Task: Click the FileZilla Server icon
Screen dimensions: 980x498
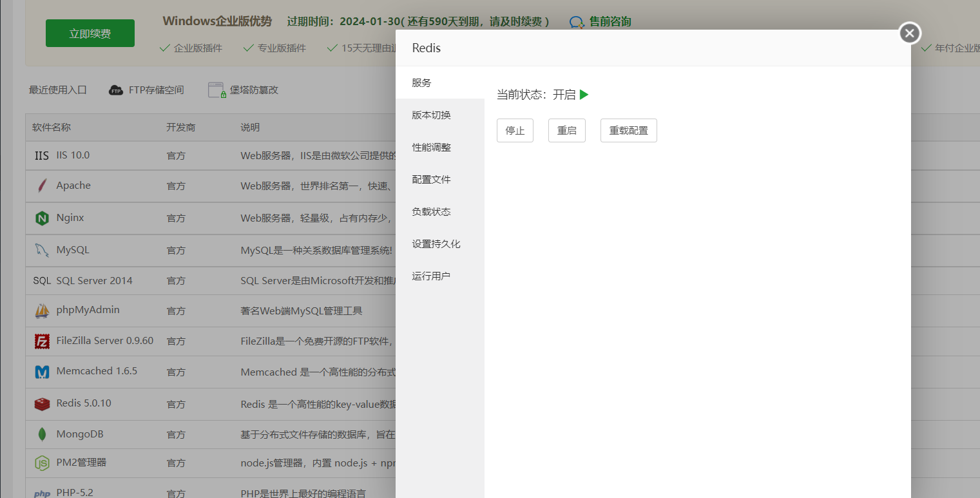Action: [x=42, y=341]
